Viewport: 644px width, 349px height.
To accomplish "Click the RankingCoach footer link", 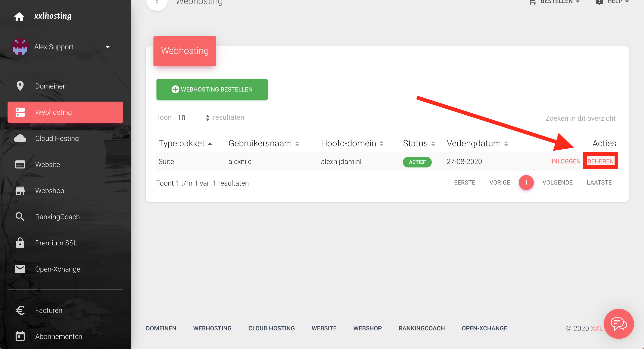I will (x=422, y=328).
